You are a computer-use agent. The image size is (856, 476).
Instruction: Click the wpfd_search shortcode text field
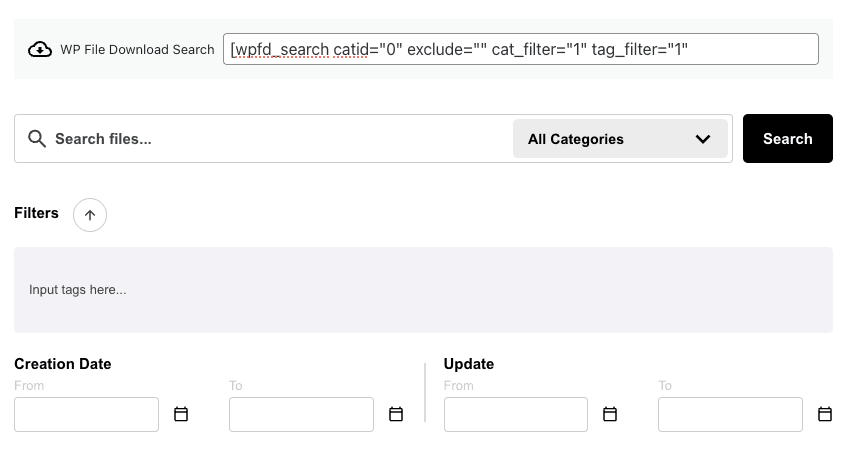pos(520,49)
